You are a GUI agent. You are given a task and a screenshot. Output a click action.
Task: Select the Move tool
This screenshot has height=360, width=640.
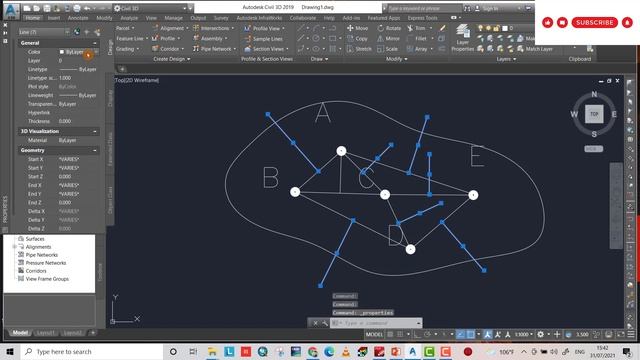coord(358,28)
